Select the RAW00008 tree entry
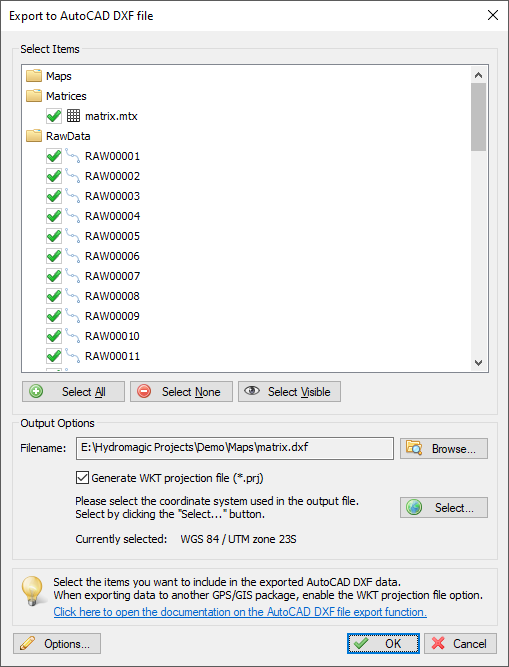This screenshot has height=667, width=509. point(112,296)
